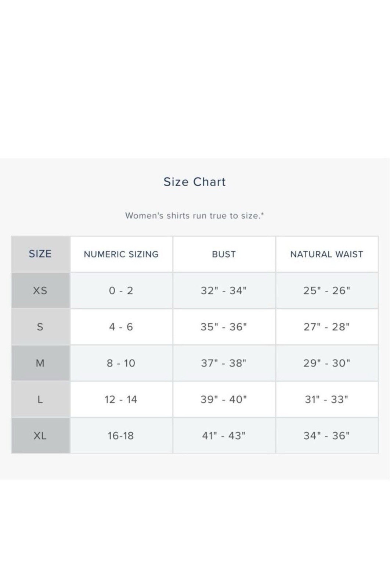Select the XS size row label
Image resolution: width=390 pixels, height=588 pixels.
40,290
